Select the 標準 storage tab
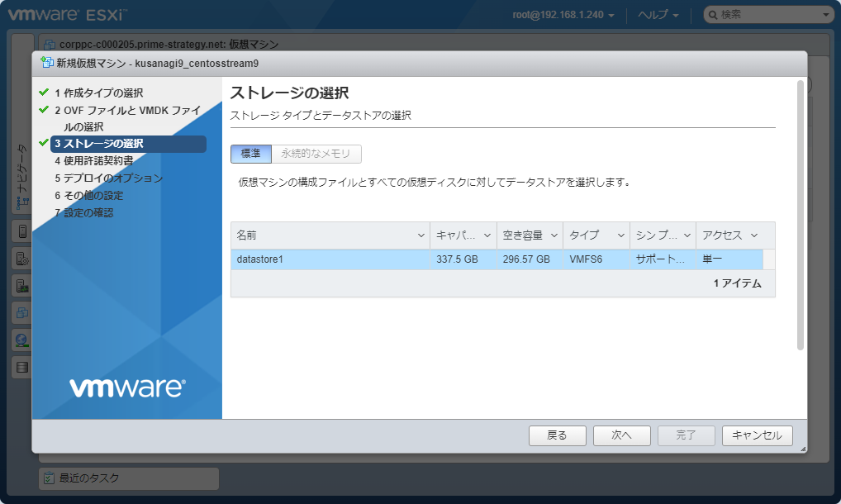This screenshot has width=841, height=504. coord(251,154)
